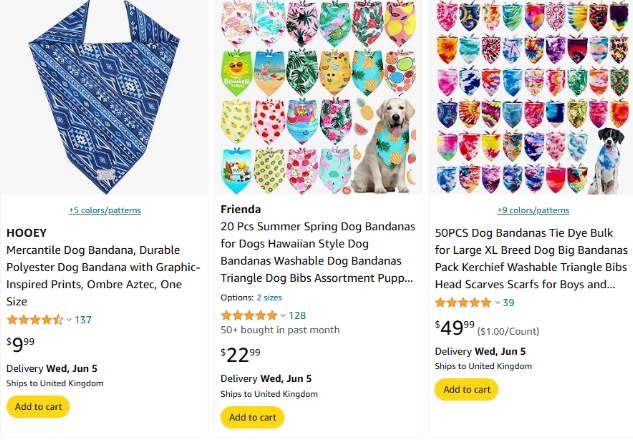This screenshot has width=633, height=440.
Task: Add the $49.99 tie dye pack to cart
Action: [466, 389]
